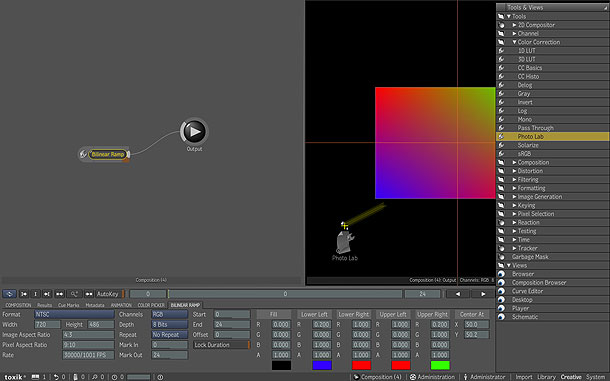The image size is (610, 381).
Task: Click the tool icon beside CC Basics
Action: coord(501,68)
